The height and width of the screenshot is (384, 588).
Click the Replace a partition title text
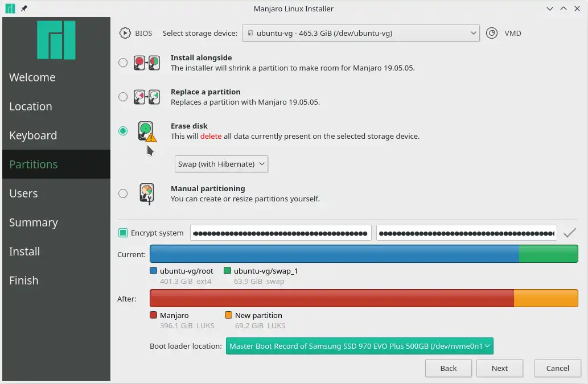point(205,92)
